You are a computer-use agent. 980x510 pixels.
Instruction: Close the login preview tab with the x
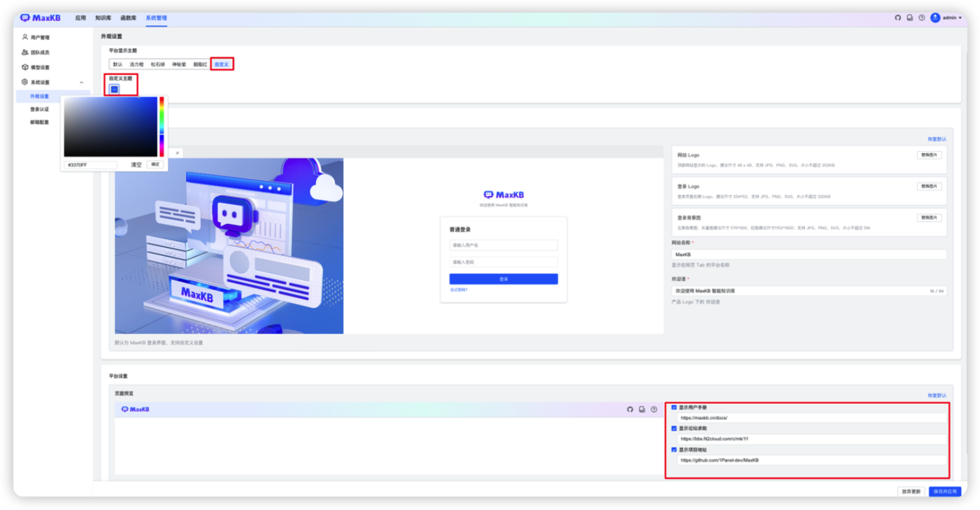[x=177, y=153]
